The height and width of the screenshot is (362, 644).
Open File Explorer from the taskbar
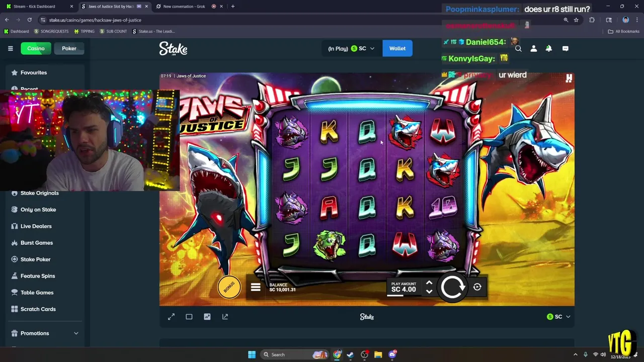pyautogui.click(x=378, y=354)
